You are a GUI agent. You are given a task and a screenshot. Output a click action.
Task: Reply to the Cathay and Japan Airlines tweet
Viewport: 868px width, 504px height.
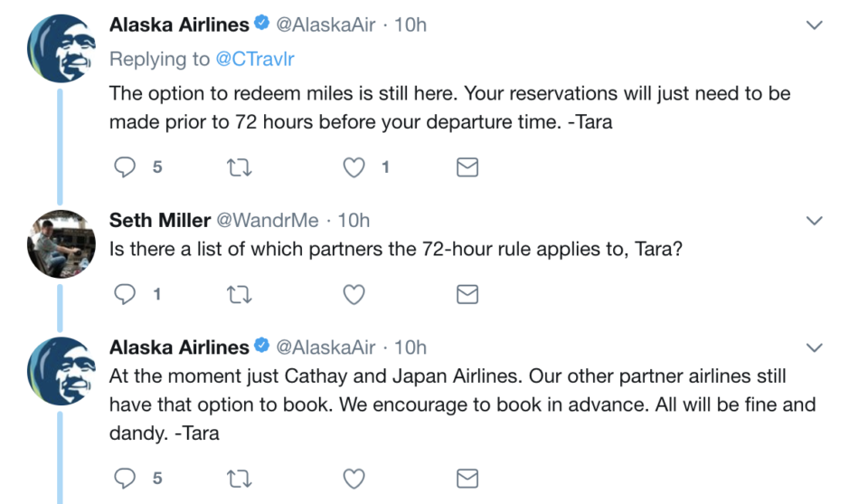coord(125,478)
